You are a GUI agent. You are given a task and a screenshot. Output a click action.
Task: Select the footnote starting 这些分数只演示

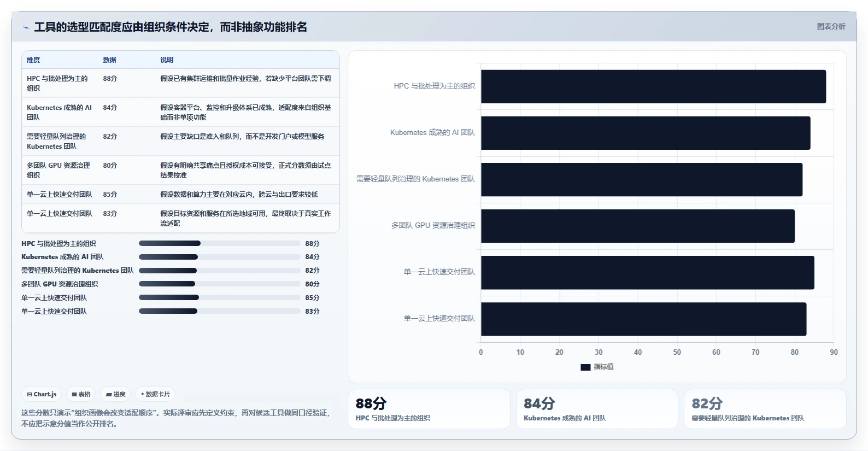coord(176,418)
